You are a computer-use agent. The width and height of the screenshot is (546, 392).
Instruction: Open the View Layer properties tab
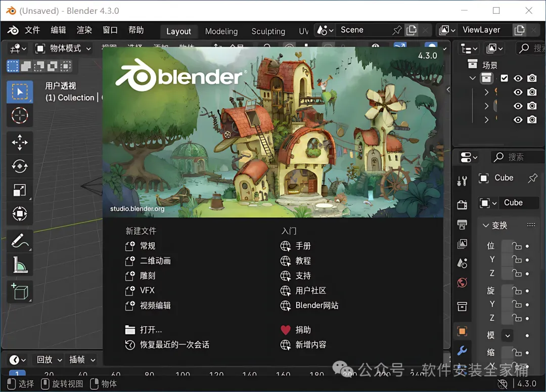click(462, 244)
